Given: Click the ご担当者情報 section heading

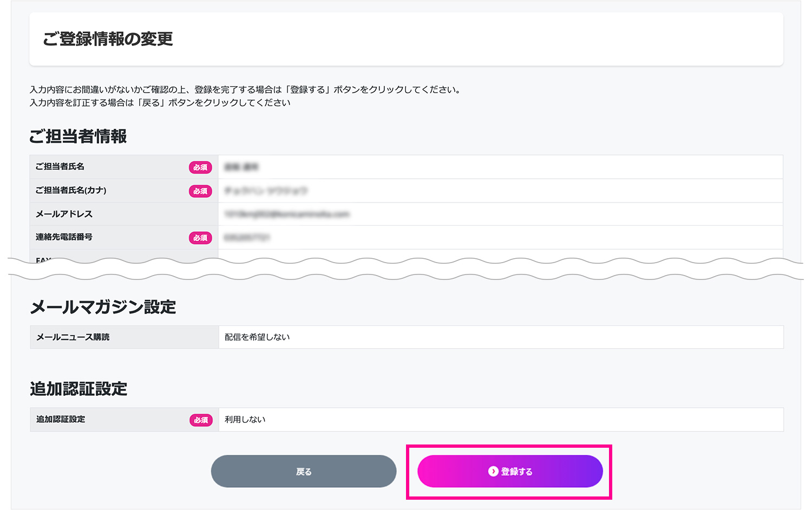Looking at the screenshot, I should 78,136.
